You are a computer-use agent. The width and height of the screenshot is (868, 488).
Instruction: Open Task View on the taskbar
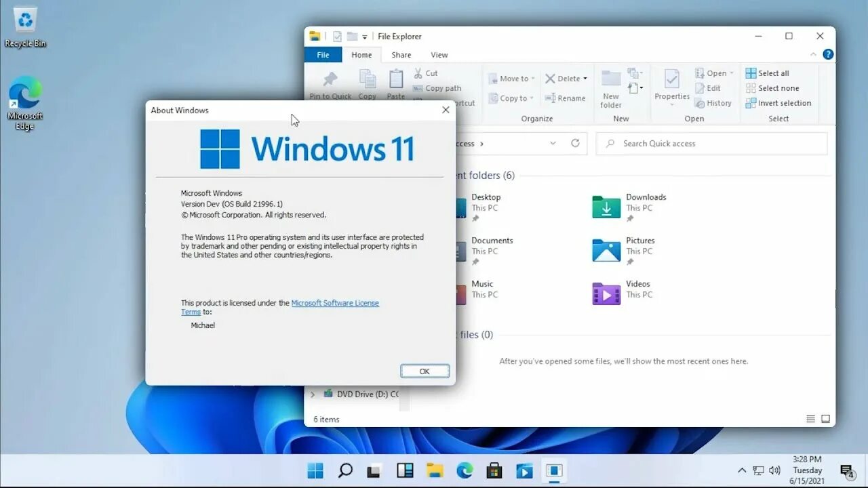[x=375, y=470]
